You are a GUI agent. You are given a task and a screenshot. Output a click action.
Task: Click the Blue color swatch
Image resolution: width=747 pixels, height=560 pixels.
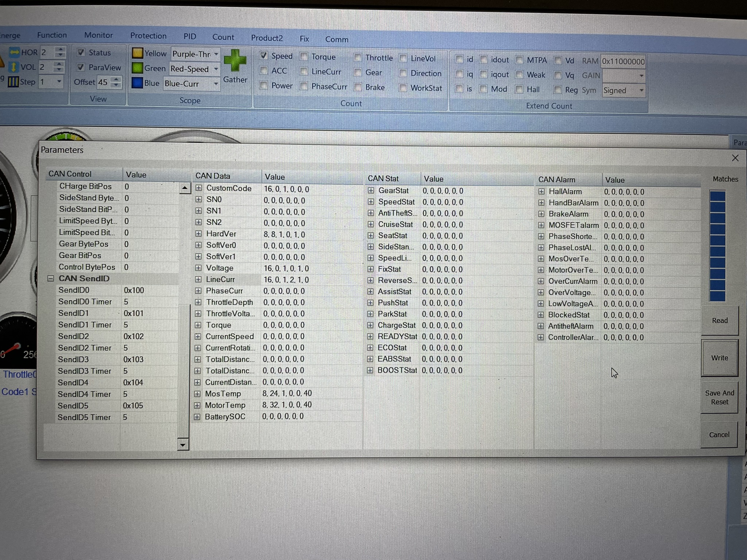[137, 83]
